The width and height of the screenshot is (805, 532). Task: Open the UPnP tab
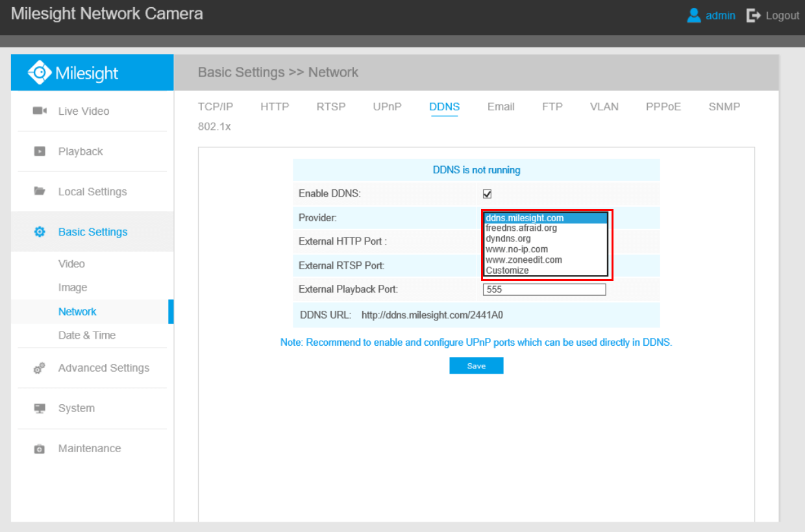tap(387, 107)
